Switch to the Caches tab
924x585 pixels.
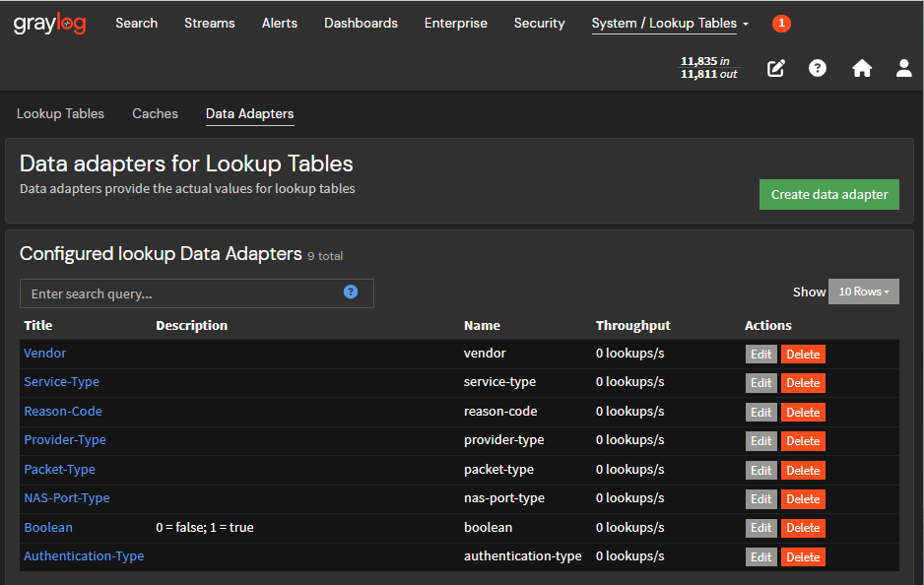click(x=155, y=113)
